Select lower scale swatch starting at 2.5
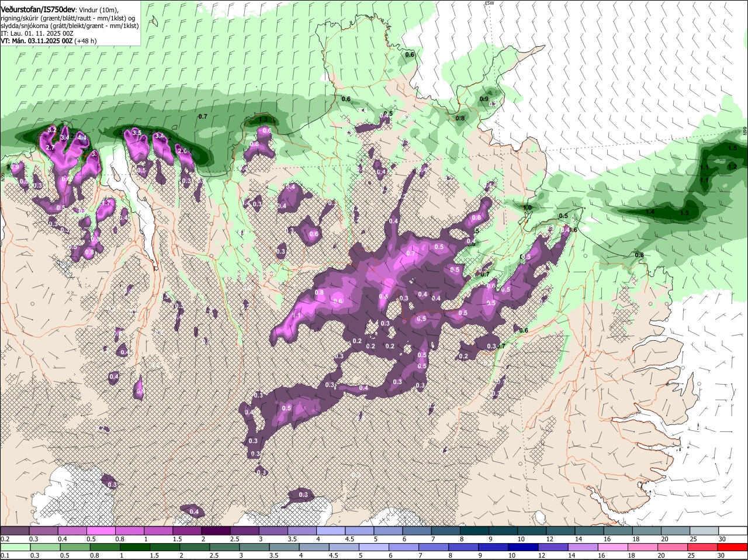 [x=225, y=548]
